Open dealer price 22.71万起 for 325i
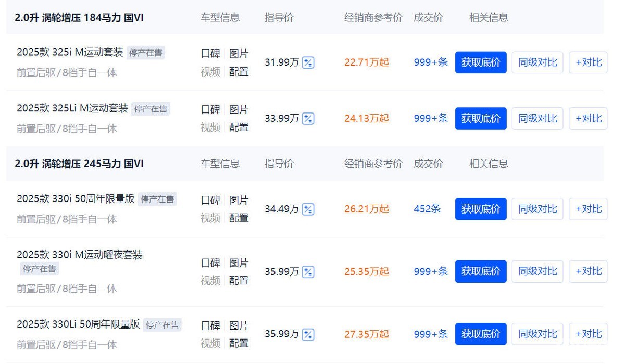625x364 pixels. click(x=366, y=62)
